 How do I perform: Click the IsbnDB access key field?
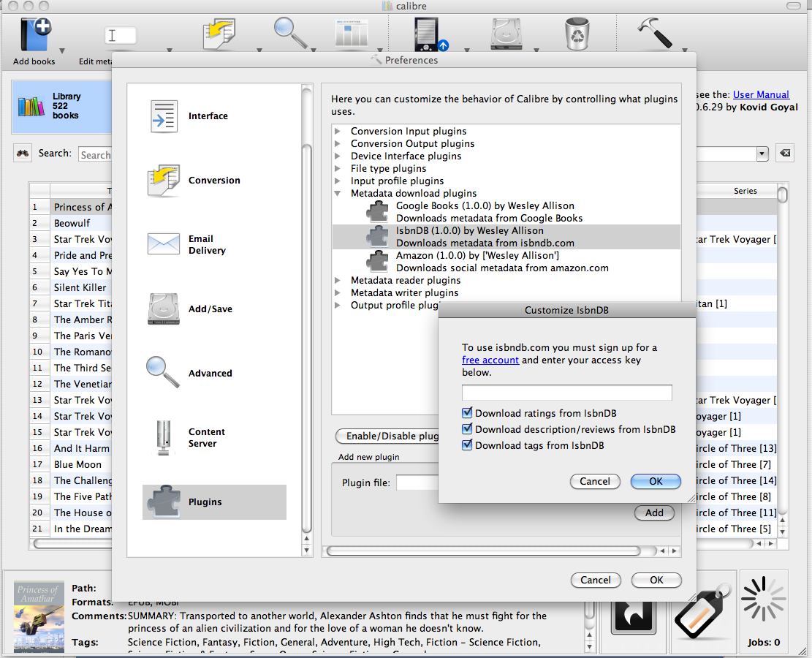pyautogui.click(x=566, y=393)
